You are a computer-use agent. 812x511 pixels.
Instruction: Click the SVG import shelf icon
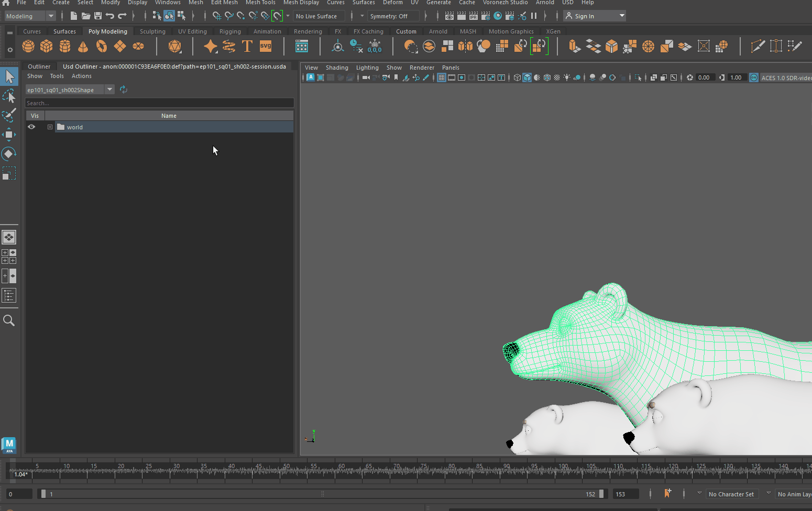pyautogui.click(x=266, y=47)
